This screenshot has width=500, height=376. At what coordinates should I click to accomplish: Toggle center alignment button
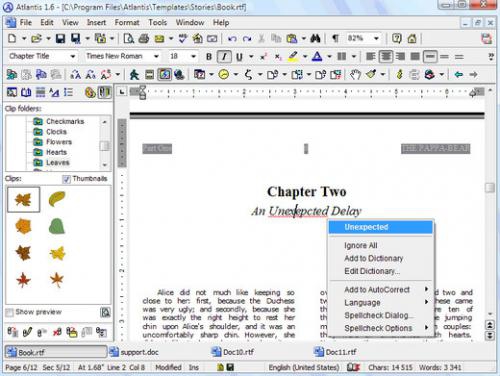385,57
